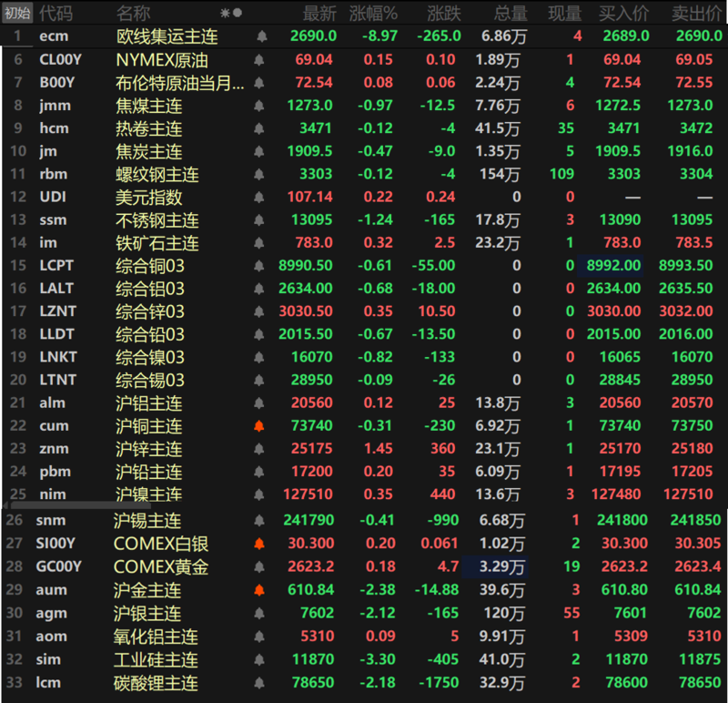Click the orange alert bell for COMEX白银
728x703 pixels.
point(259,544)
